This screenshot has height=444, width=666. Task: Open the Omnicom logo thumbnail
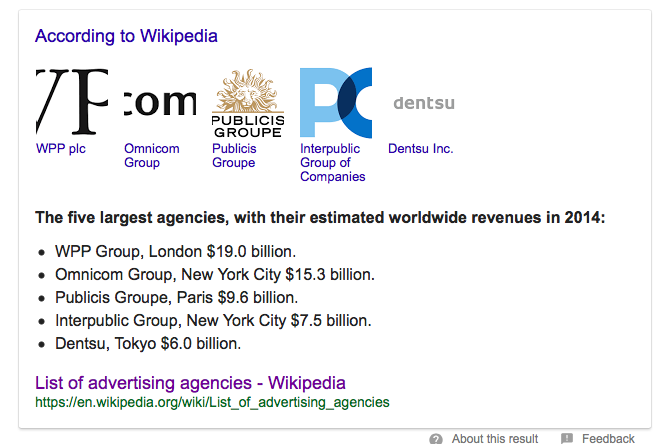pos(160,102)
